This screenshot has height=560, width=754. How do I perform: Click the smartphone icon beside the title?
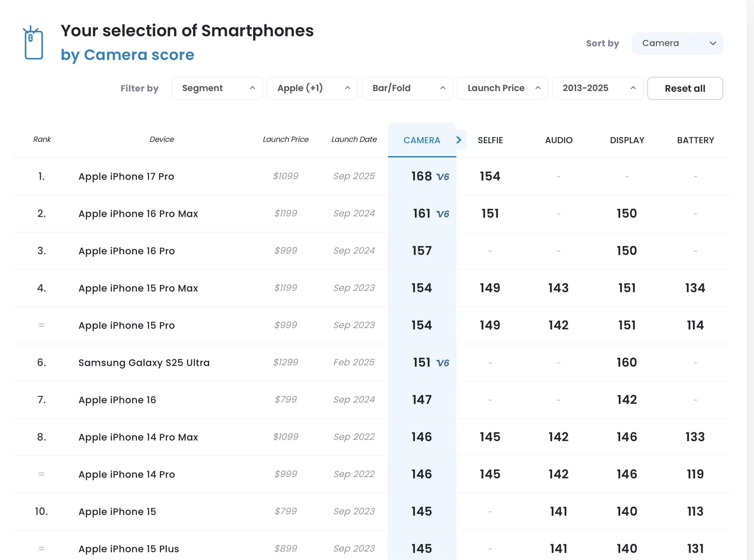33,43
